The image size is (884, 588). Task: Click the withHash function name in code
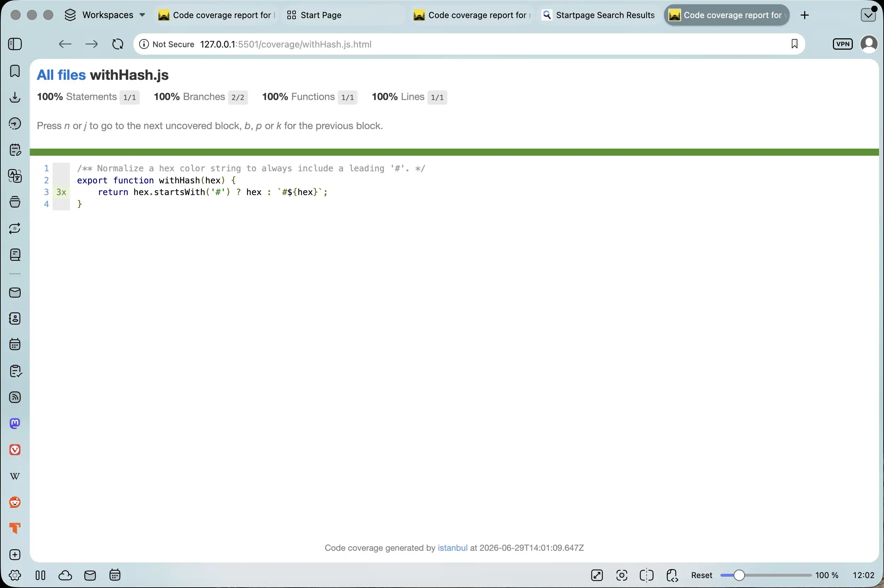pyautogui.click(x=179, y=181)
